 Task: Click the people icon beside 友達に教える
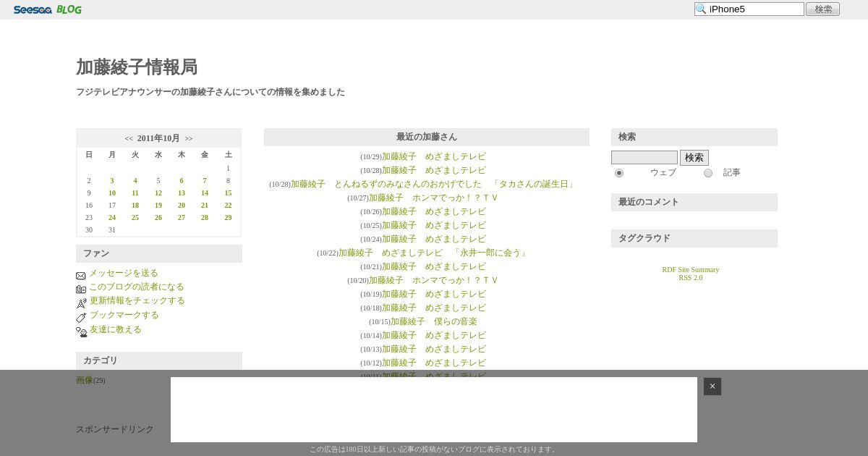(x=82, y=332)
